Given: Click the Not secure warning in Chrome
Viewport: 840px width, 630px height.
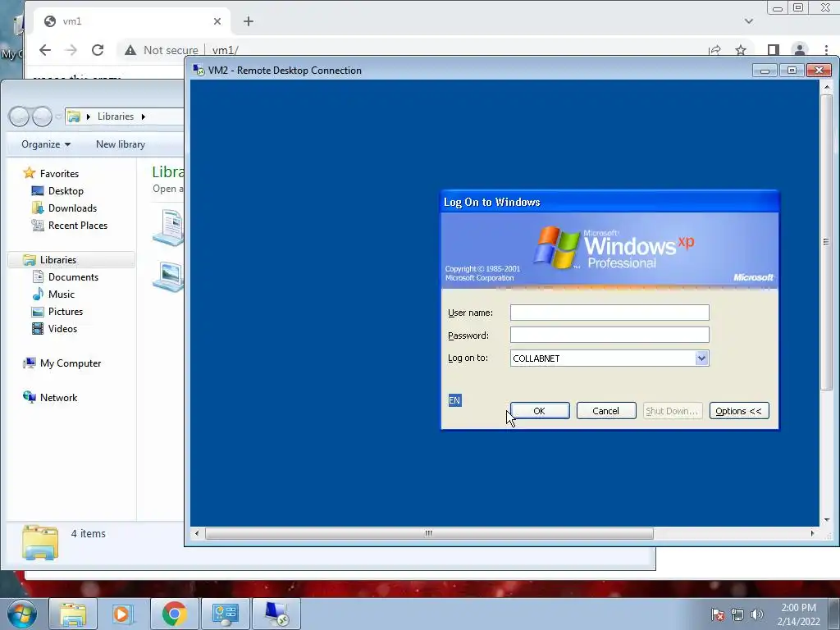Looking at the screenshot, I should 162,50.
